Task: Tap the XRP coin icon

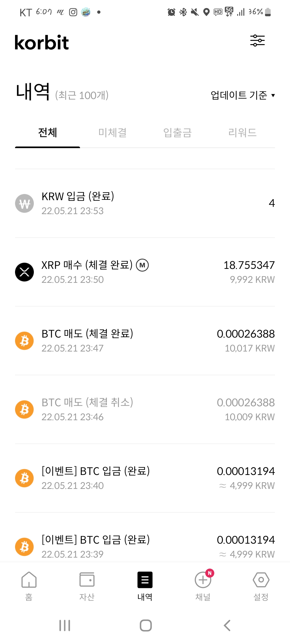Action: pyautogui.click(x=24, y=272)
